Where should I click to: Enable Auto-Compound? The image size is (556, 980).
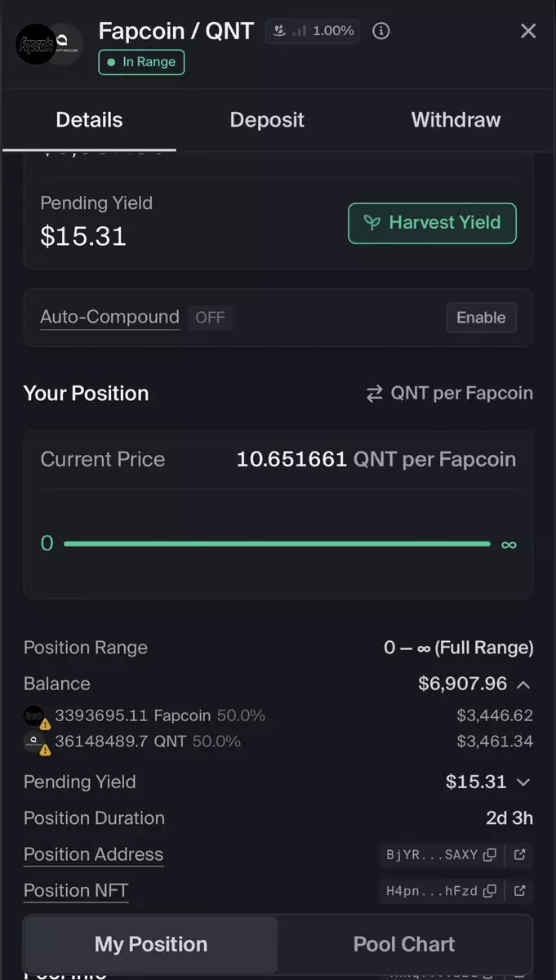(x=481, y=318)
